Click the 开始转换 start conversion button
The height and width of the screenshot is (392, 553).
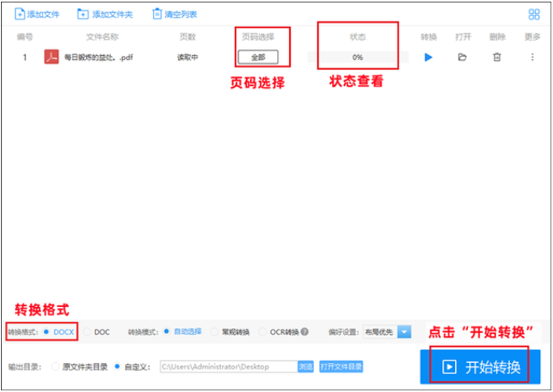(x=480, y=367)
